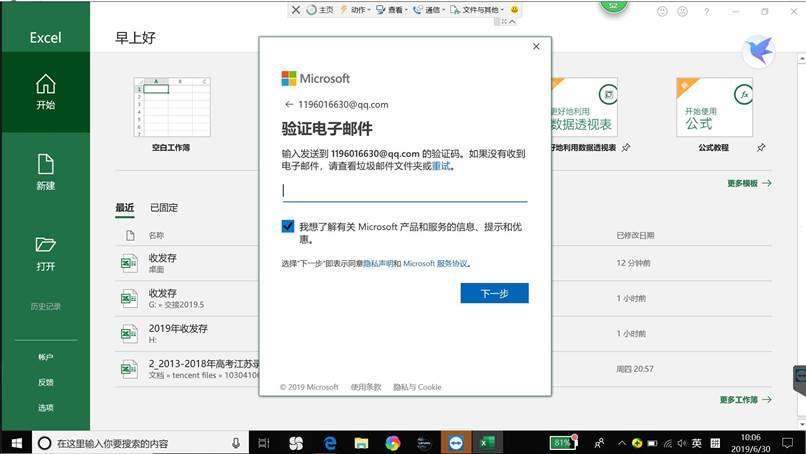
Task: Click 更多工作簿 link
Action: coord(745,399)
